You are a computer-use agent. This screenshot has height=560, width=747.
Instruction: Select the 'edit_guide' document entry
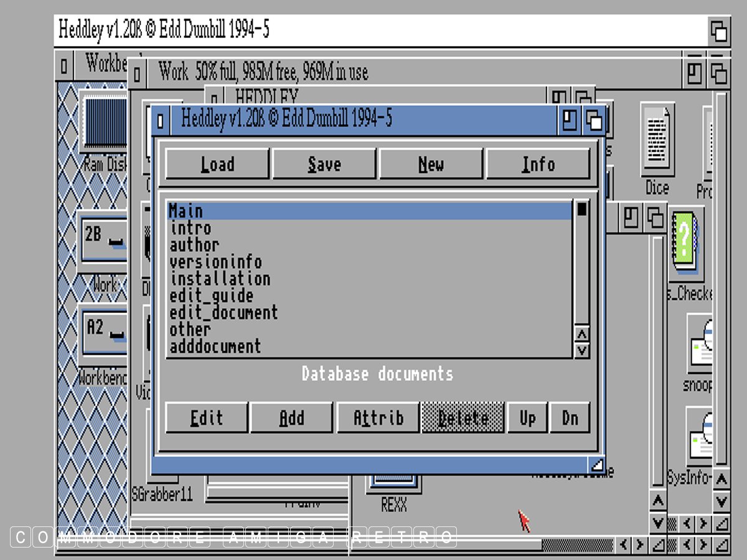[x=212, y=296]
